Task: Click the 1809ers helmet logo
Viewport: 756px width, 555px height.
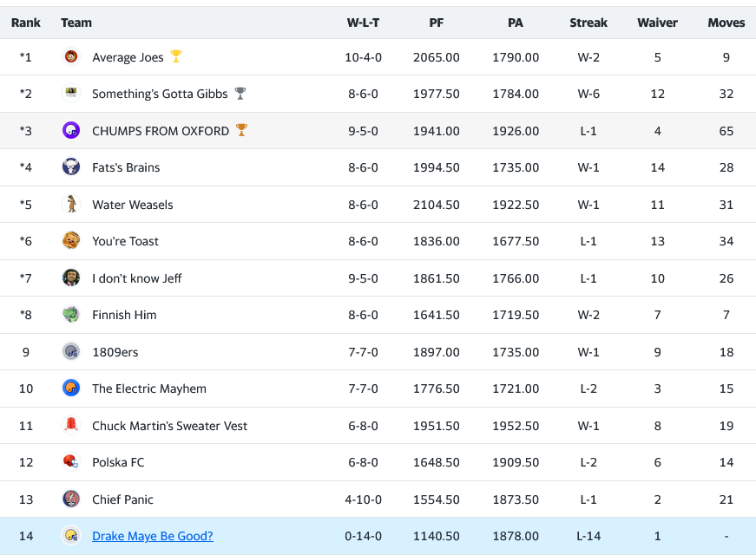Action: [71, 352]
